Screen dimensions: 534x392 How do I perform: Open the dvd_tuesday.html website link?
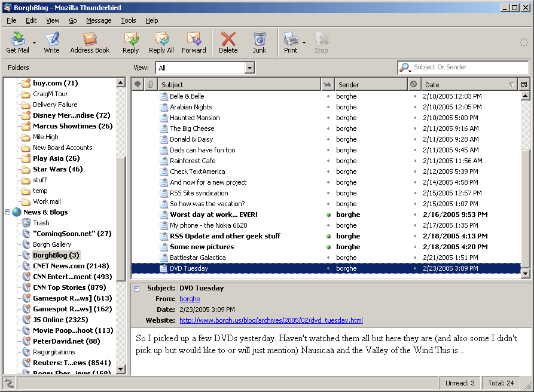click(x=271, y=320)
